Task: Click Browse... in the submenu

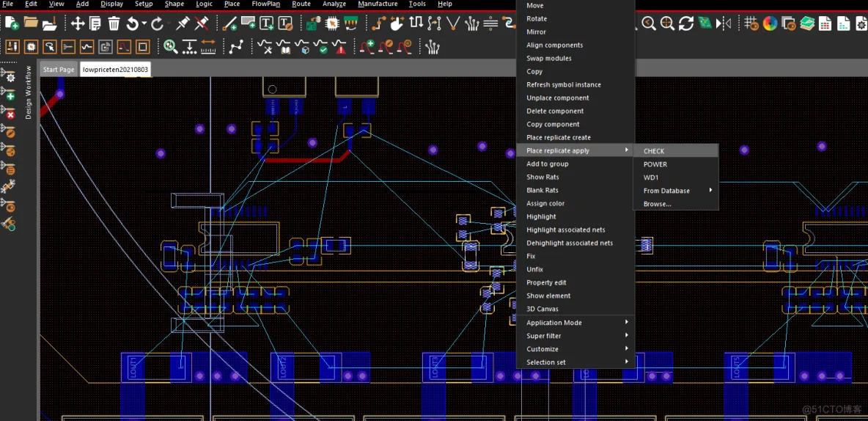Action: click(676, 204)
